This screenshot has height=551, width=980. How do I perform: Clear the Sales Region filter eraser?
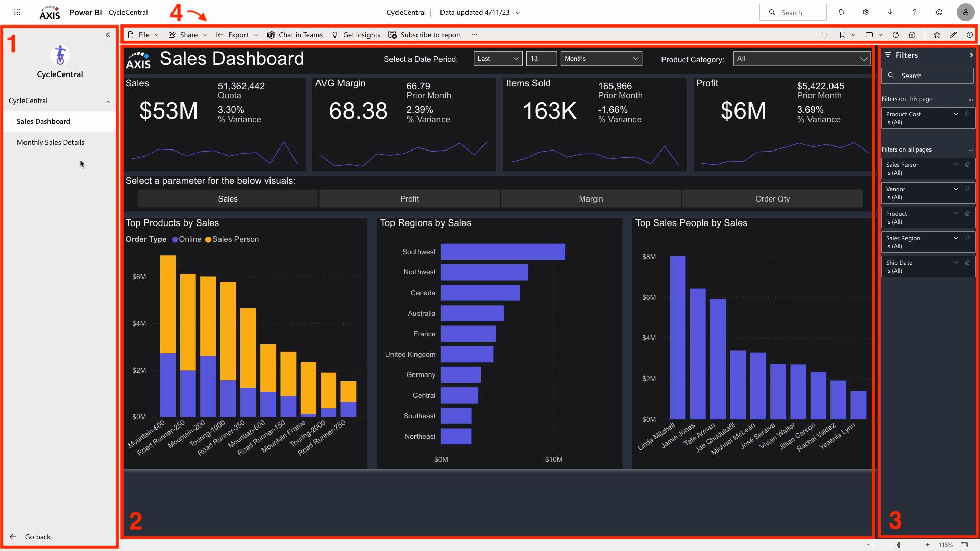click(967, 238)
